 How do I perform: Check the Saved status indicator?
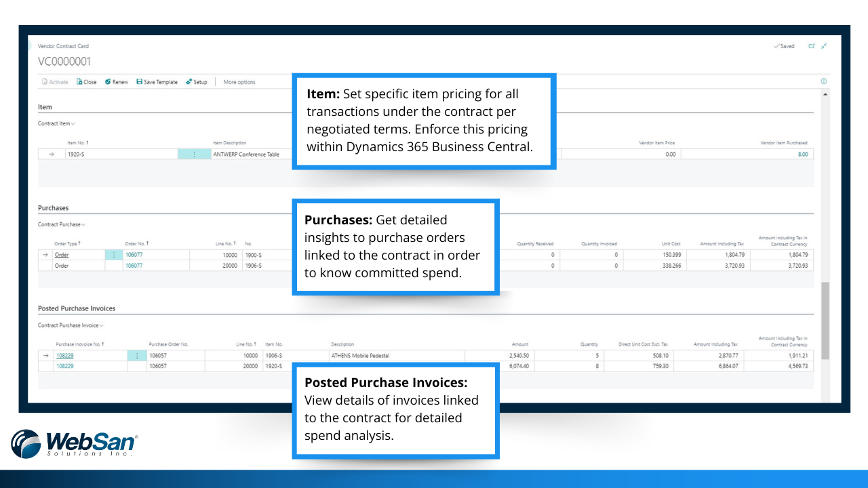pyautogui.click(x=784, y=46)
